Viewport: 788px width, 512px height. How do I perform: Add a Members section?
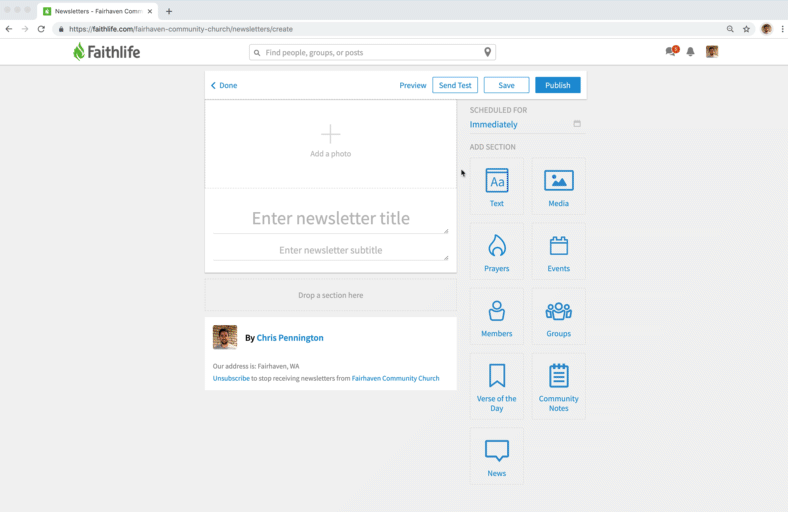[x=497, y=317]
